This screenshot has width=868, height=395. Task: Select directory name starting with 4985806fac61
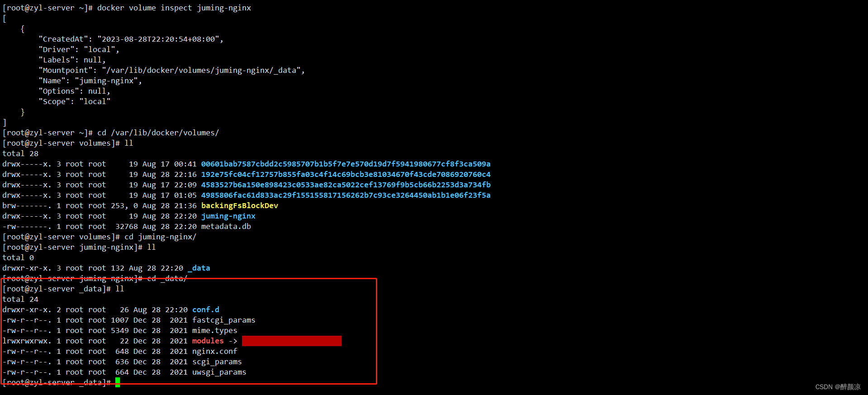346,195
